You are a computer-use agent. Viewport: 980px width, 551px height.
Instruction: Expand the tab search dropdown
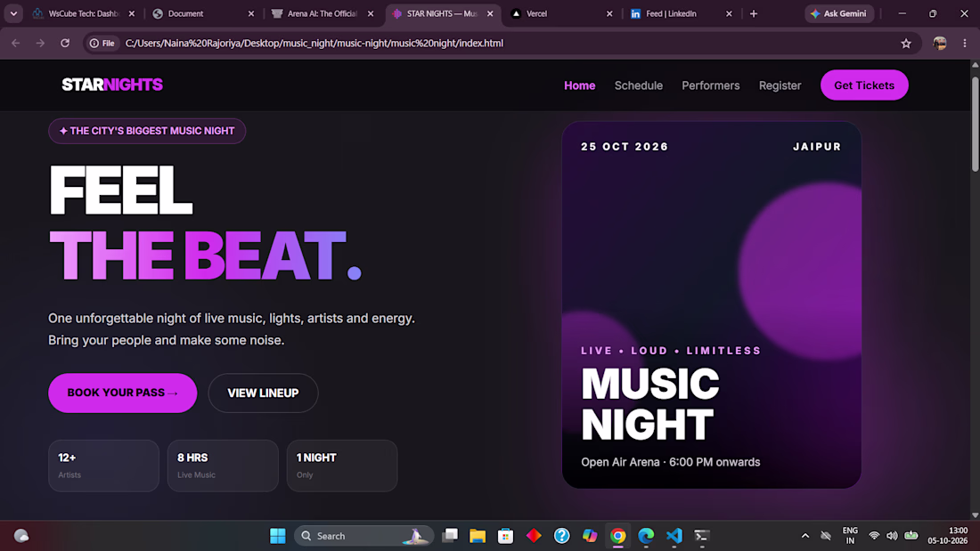pos(13,13)
